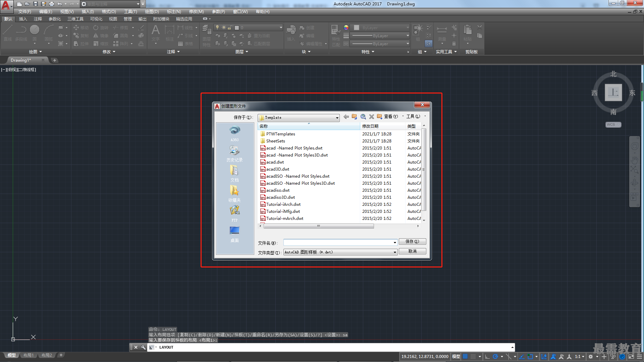The width and height of the screenshot is (644, 362).
Task: Click the up one level folder icon
Action: point(355,117)
